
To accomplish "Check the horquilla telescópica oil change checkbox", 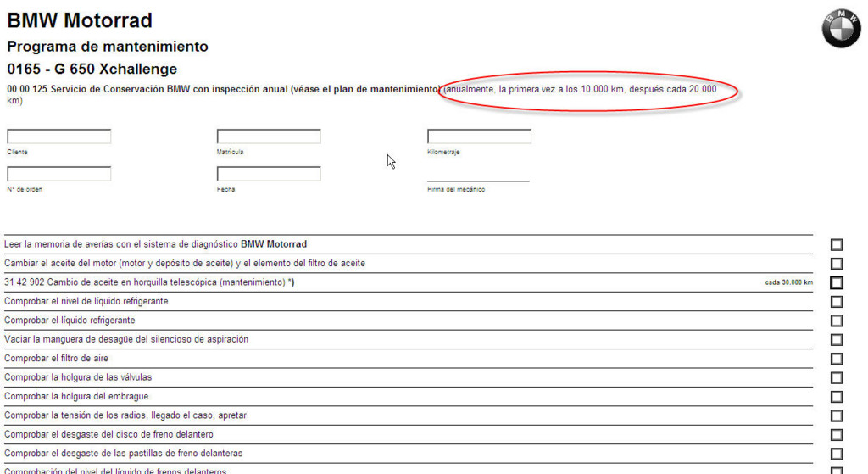I will coord(837,282).
